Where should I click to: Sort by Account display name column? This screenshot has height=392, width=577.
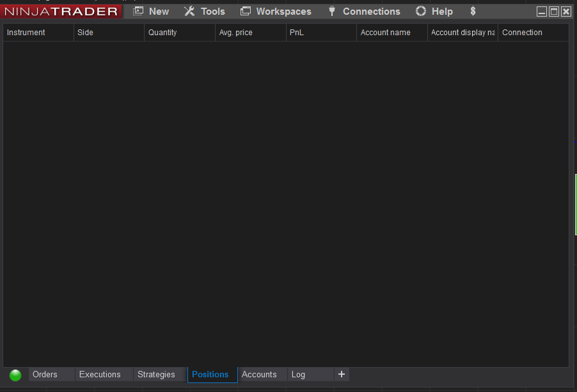462,33
